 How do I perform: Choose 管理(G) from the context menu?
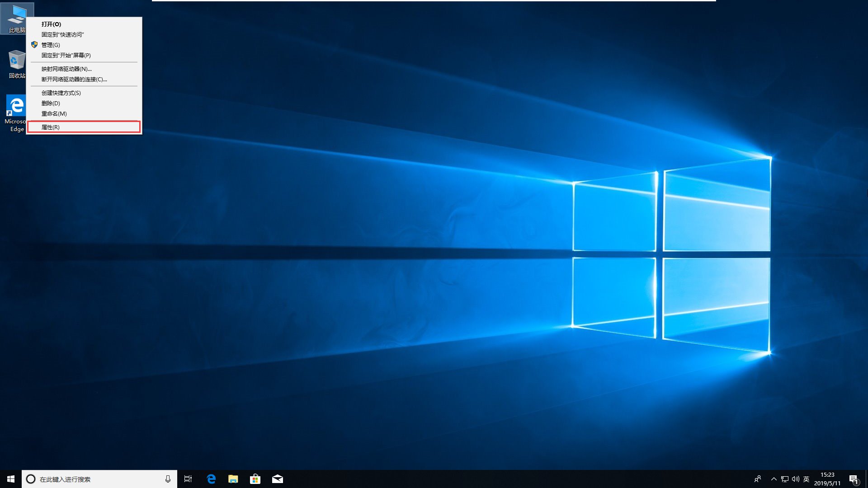(x=51, y=45)
